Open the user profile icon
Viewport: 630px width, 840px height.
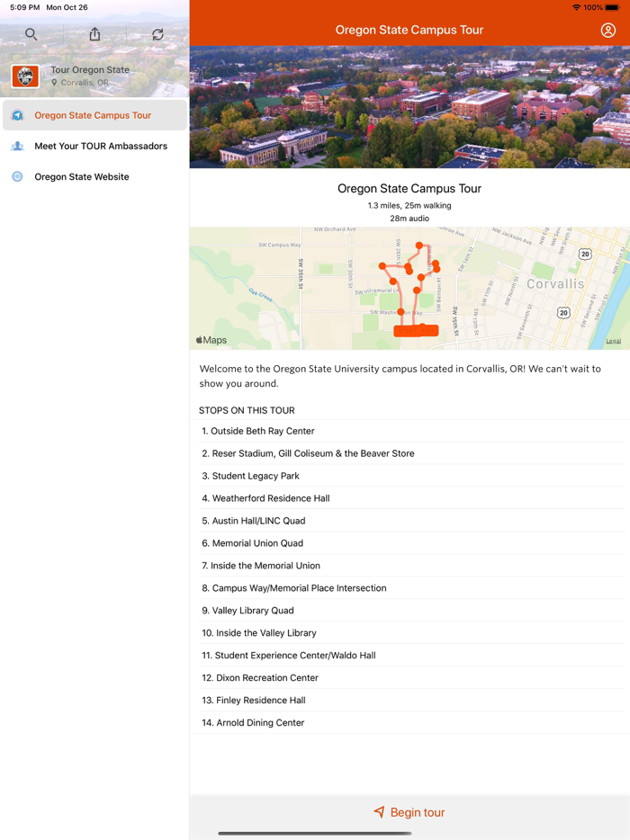coord(608,30)
